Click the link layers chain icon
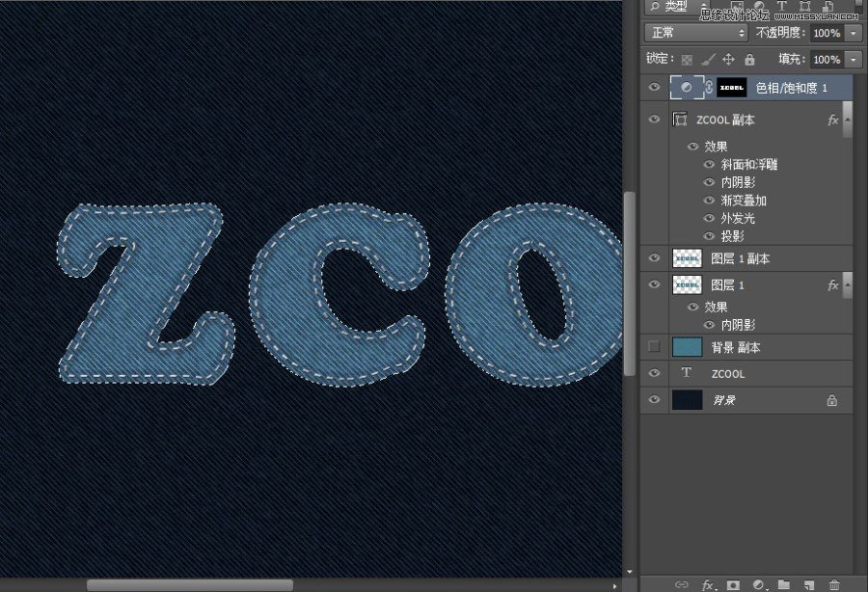 pos(682,584)
